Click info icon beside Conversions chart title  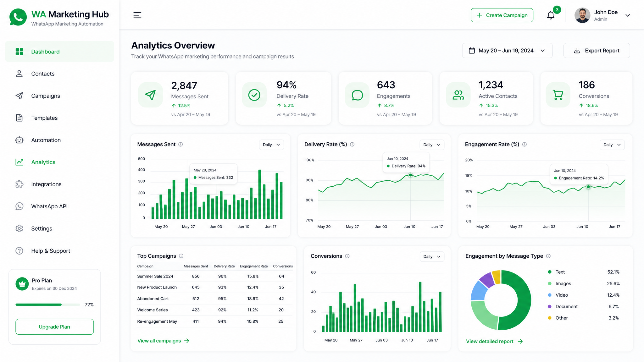point(347,256)
